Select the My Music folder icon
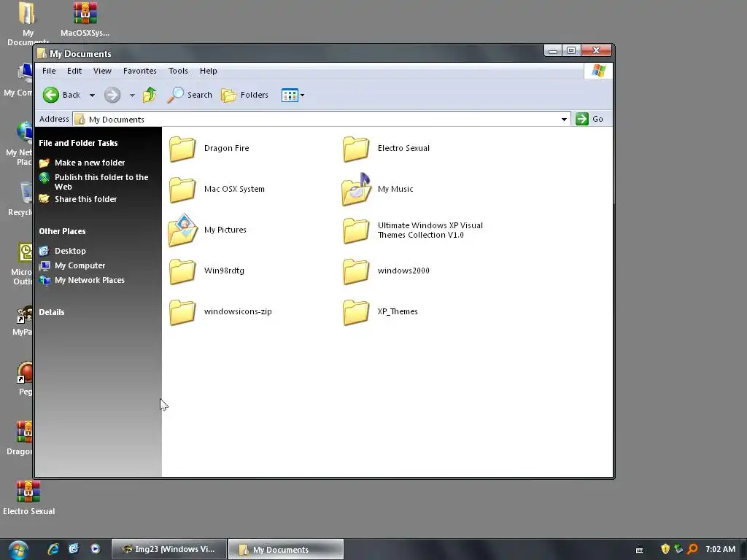 pos(356,189)
